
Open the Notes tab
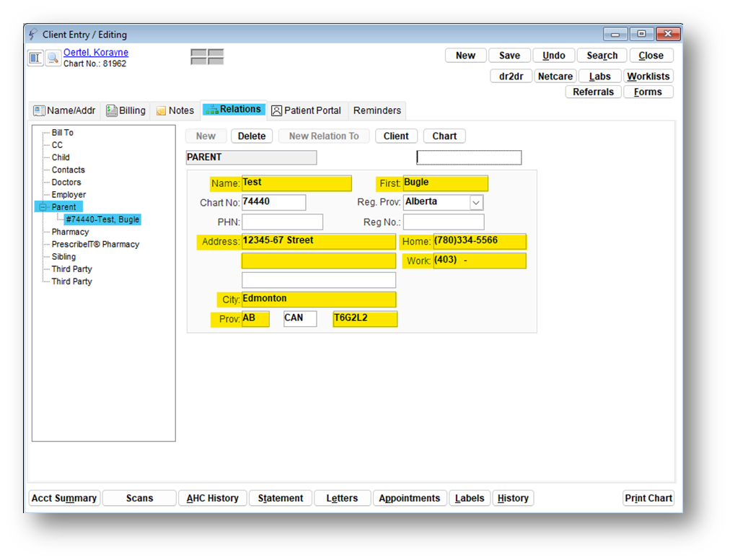coord(175,110)
